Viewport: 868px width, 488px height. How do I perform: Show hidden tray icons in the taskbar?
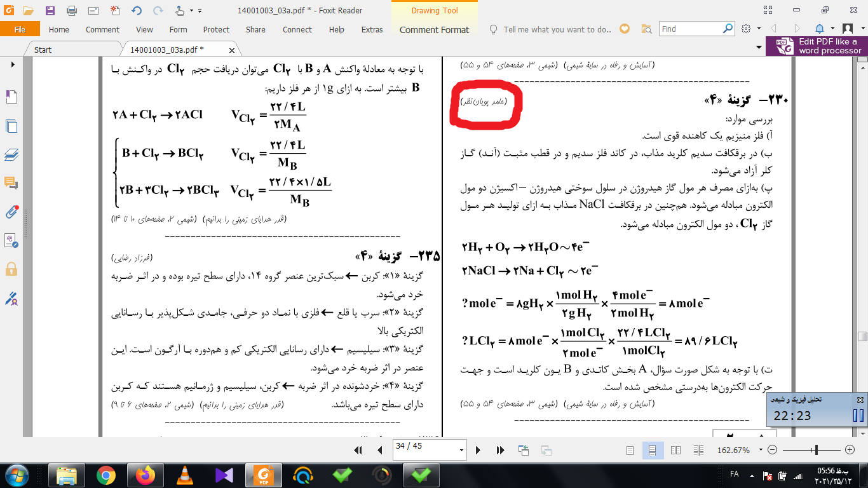click(x=753, y=475)
